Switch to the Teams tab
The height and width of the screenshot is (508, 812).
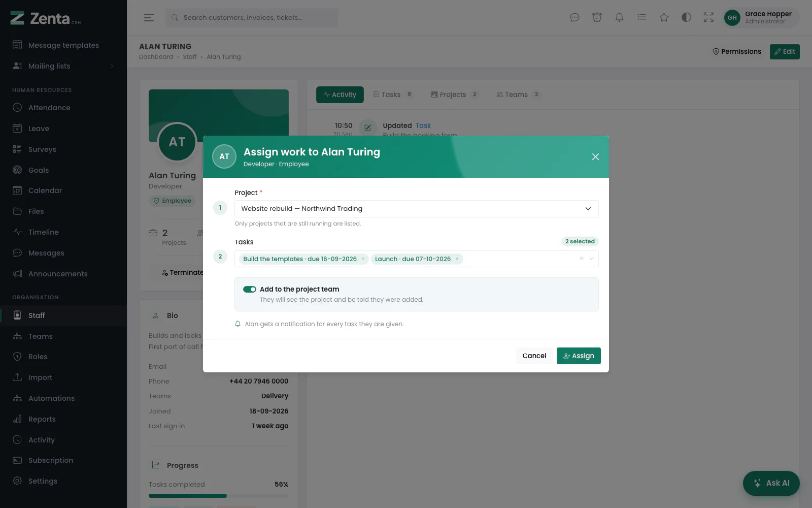pos(518,94)
